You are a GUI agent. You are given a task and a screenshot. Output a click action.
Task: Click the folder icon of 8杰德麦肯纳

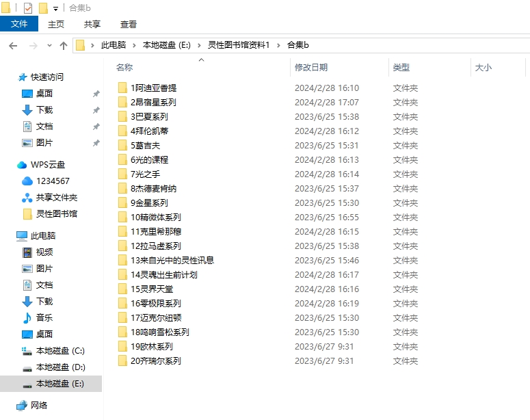(122, 188)
